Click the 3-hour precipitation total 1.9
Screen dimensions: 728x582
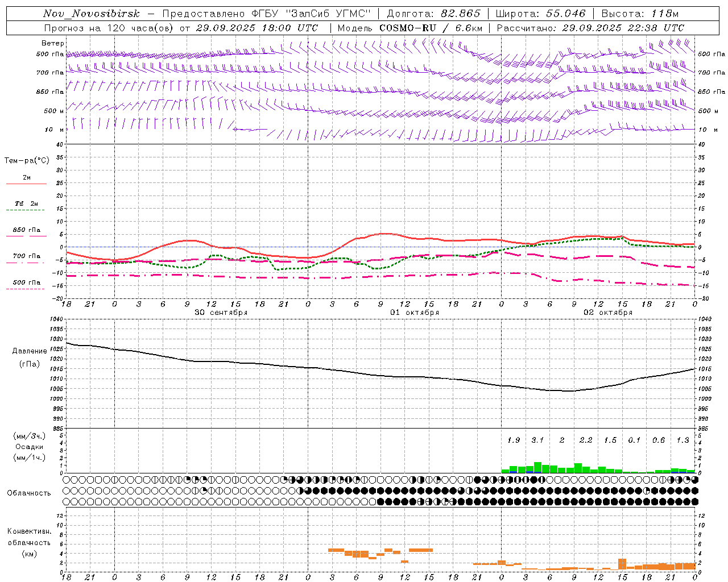click(x=514, y=440)
